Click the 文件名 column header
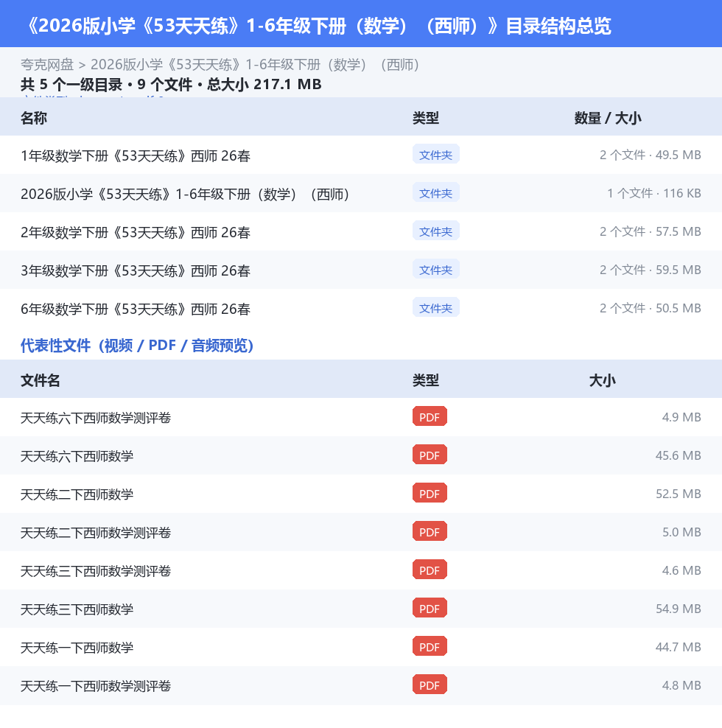722x728 pixels. click(41, 380)
